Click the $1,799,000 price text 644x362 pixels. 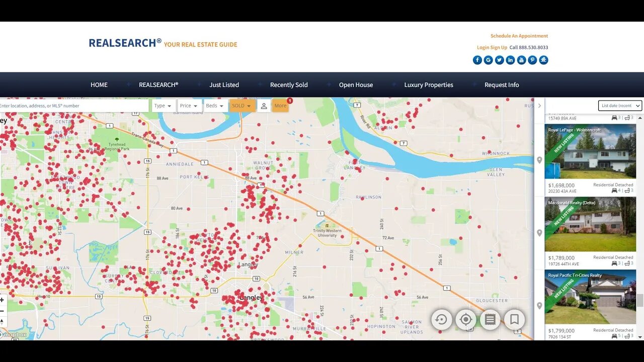point(561,331)
